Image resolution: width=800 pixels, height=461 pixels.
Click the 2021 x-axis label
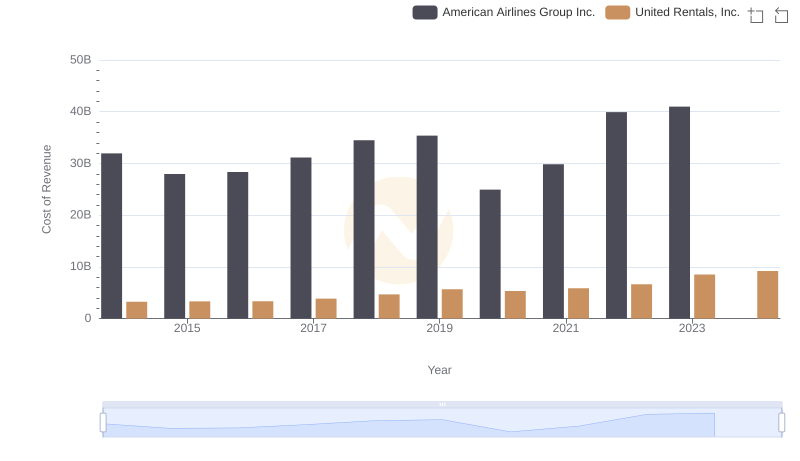tap(566, 328)
